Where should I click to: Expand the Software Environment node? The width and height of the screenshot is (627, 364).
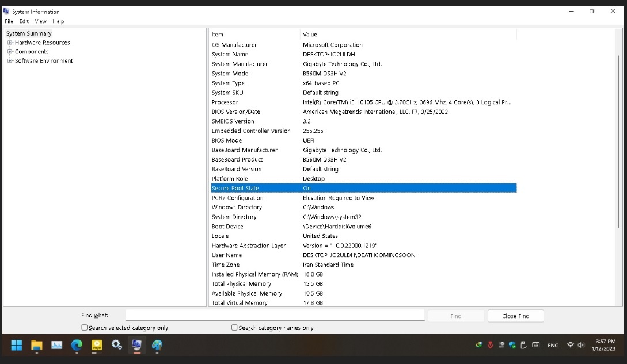(10, 61)
